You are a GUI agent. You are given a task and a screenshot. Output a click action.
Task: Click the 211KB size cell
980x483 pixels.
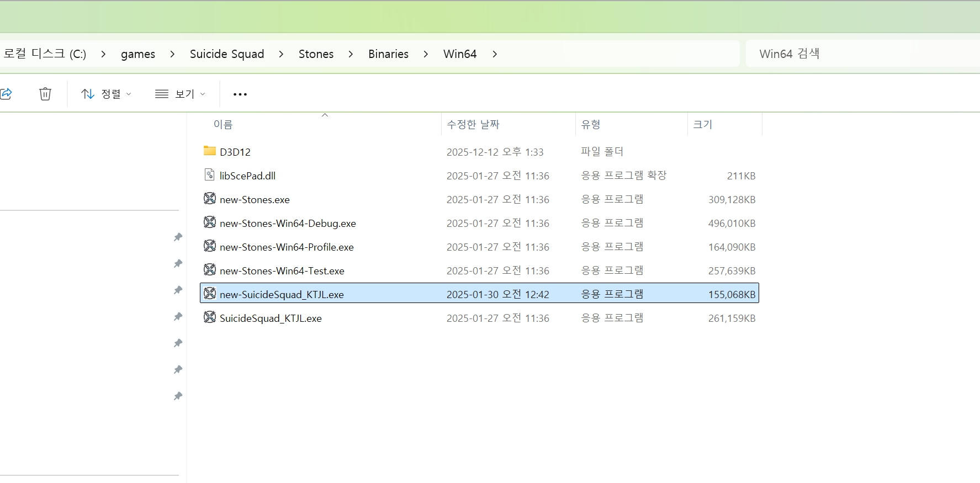pos(741,176)
